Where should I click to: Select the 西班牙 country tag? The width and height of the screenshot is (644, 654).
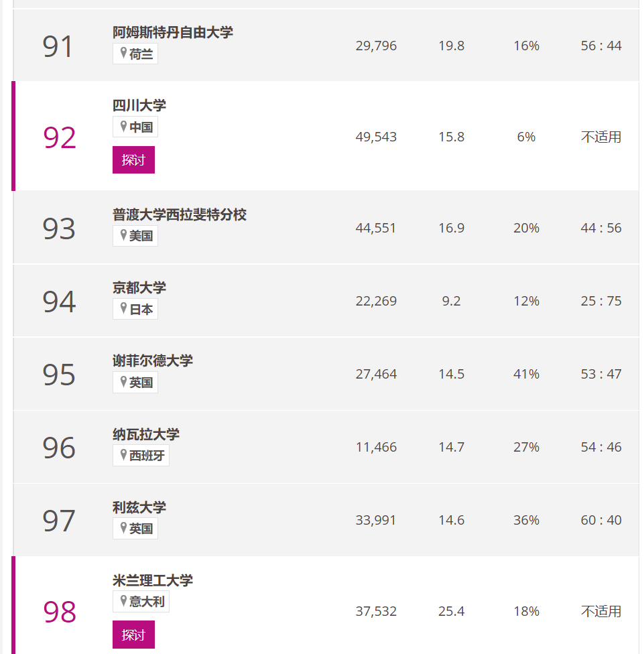pyautogui.click(x=141, y=456)
